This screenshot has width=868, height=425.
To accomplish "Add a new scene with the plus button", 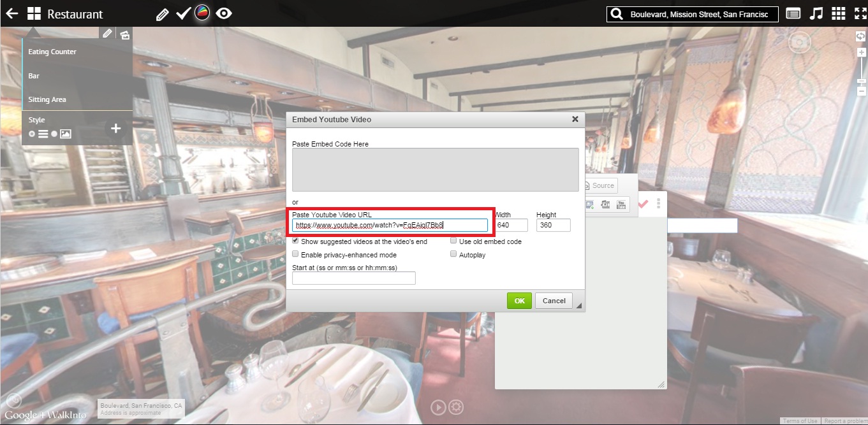I will point(115,128).
